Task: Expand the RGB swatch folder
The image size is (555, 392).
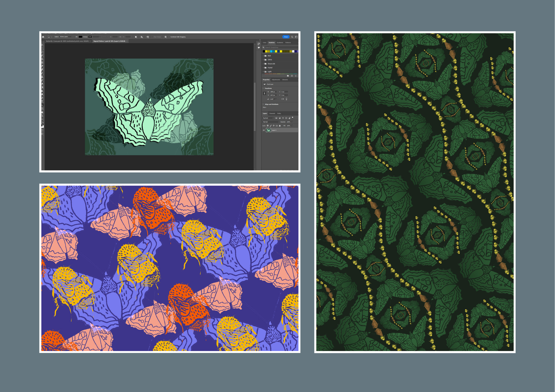Action: coord(263,56)
